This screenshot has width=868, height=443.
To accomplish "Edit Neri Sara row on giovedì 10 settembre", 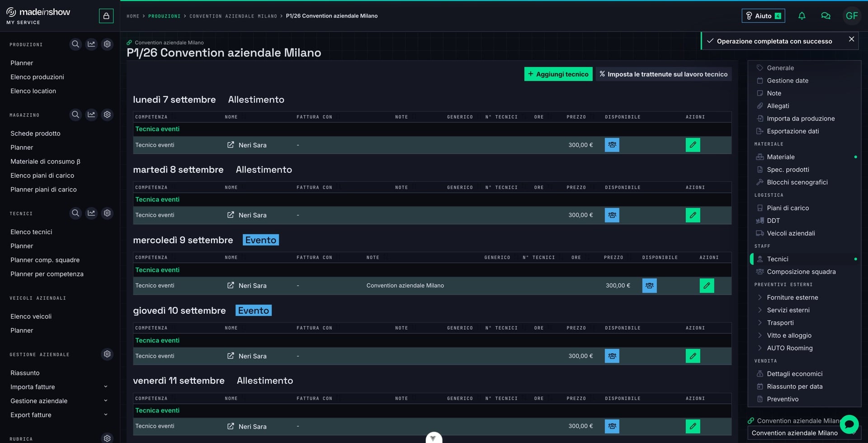I will coord(693,356).
